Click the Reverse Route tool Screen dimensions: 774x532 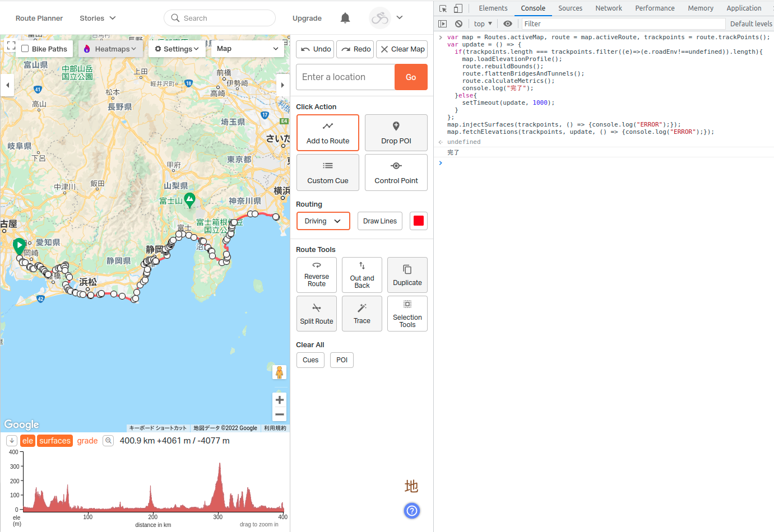[317, 275]
